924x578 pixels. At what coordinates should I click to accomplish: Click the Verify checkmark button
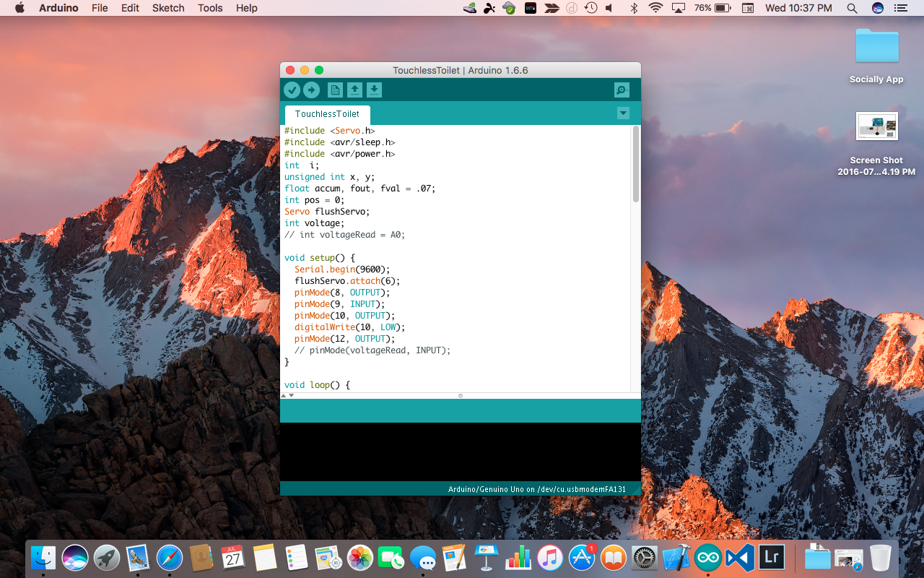(x=292, y=90)
